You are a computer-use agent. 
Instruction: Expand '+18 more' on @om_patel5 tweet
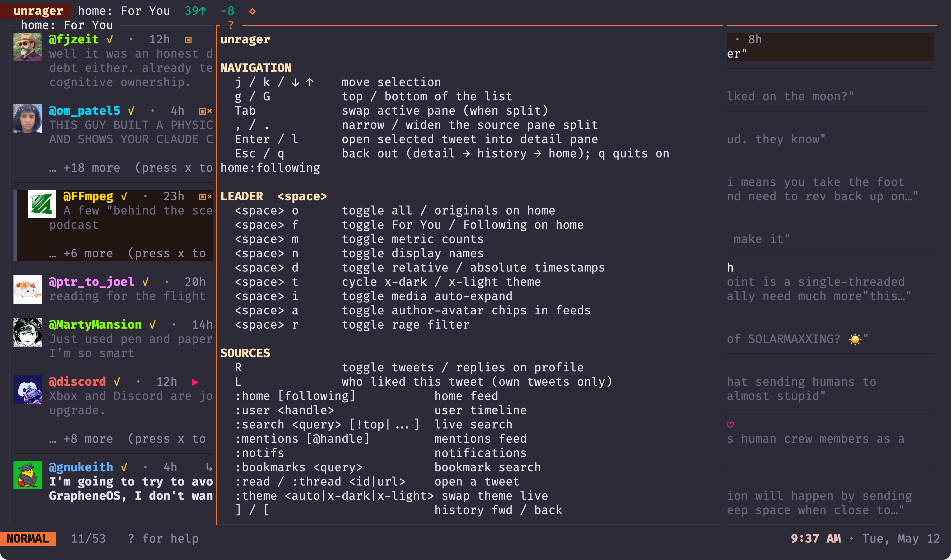coord(92,168)
